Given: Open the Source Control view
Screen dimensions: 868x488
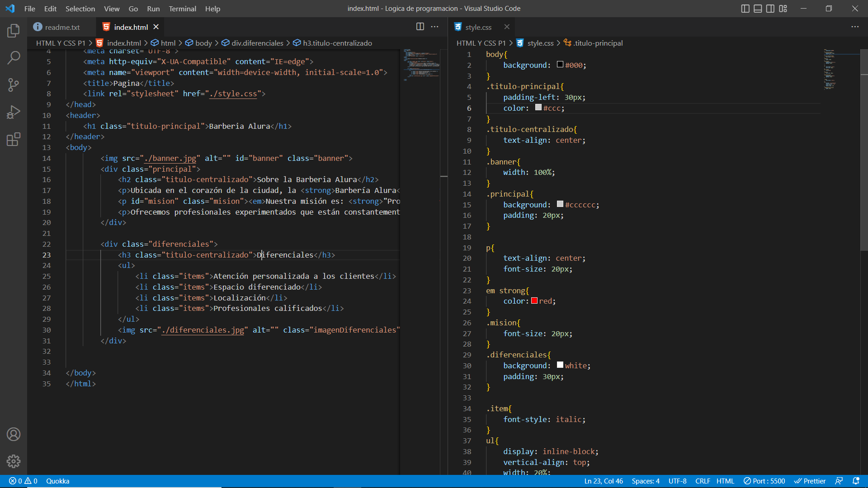Looking at the screenshot, I should pyautogui.click(x=14, y=84).
